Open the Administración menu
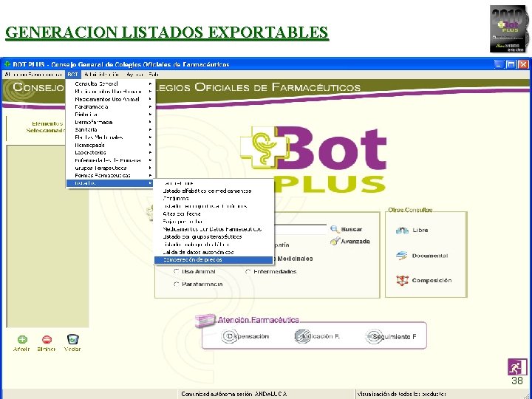Screen dimensions: 532x399 [x=101, y=75]
